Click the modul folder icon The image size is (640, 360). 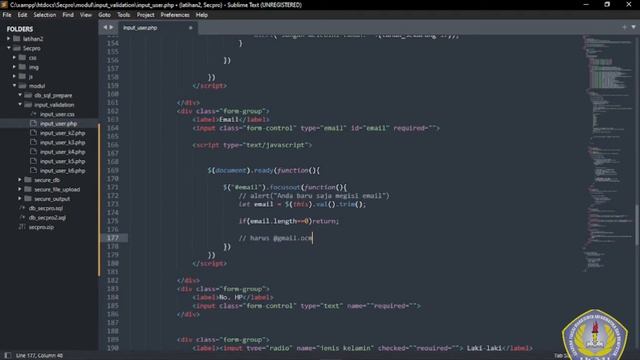pos(22,86)
